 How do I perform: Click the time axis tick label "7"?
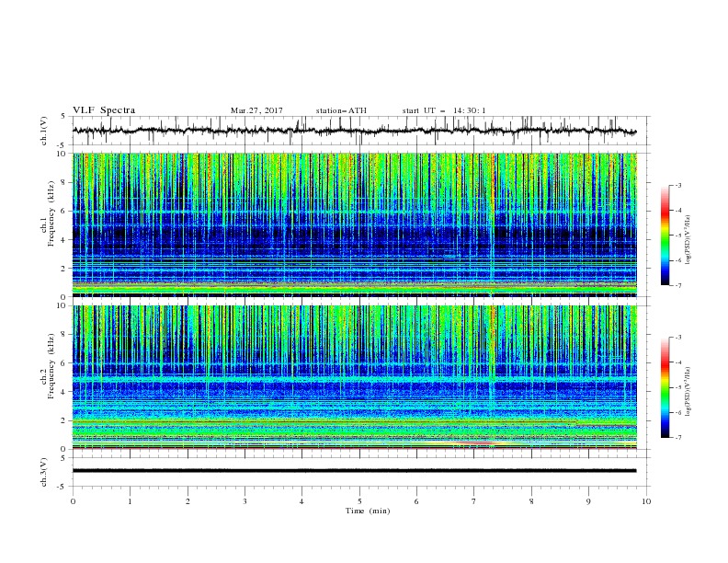474,501
